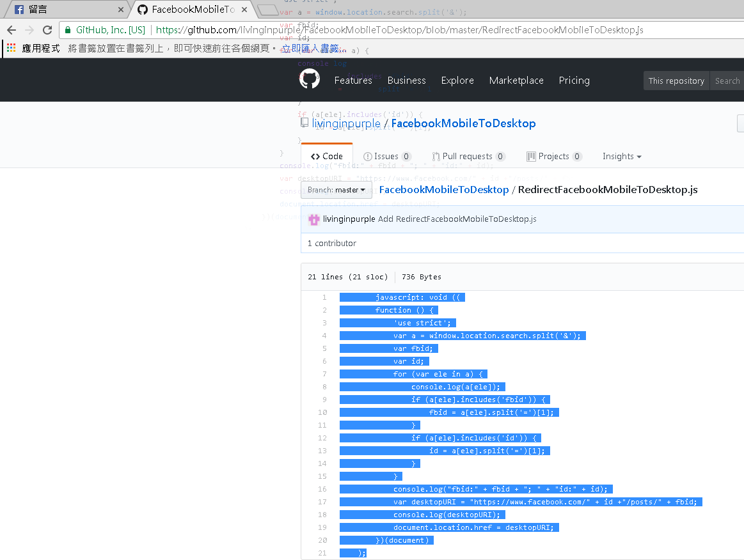Click the repository book icon

304,123
